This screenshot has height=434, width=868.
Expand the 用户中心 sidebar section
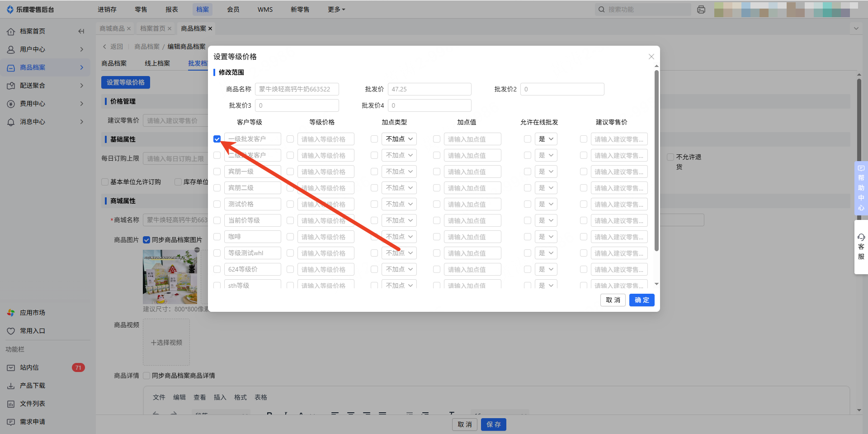(82, 49)
